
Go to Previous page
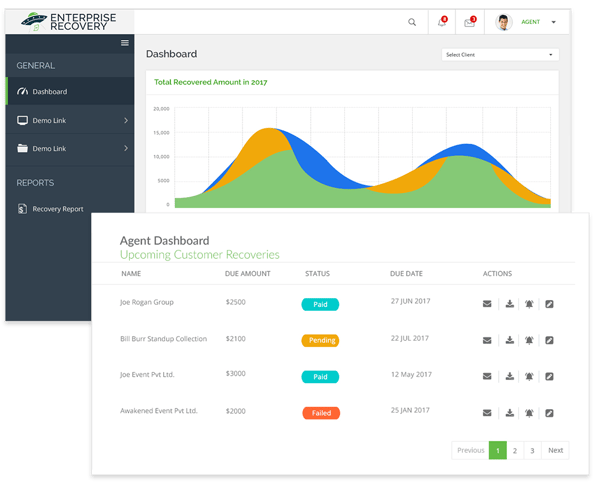click(x=470, y=450)
